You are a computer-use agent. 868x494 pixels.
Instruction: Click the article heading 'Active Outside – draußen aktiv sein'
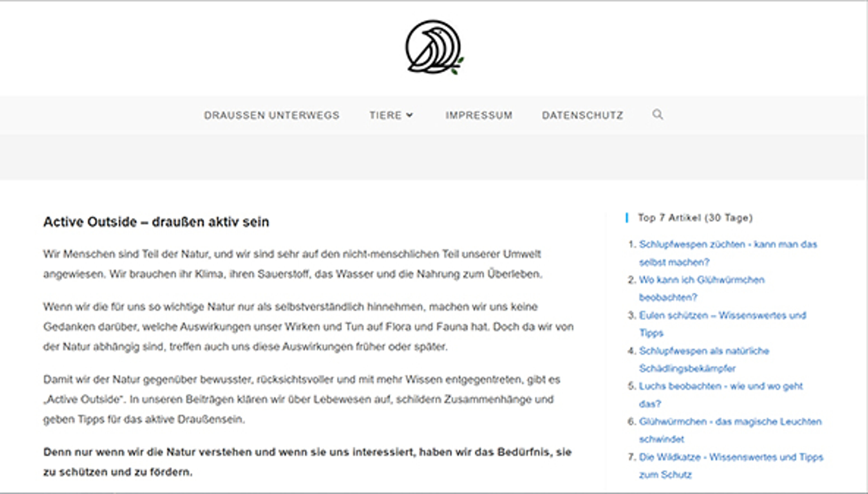click(156, 222)
